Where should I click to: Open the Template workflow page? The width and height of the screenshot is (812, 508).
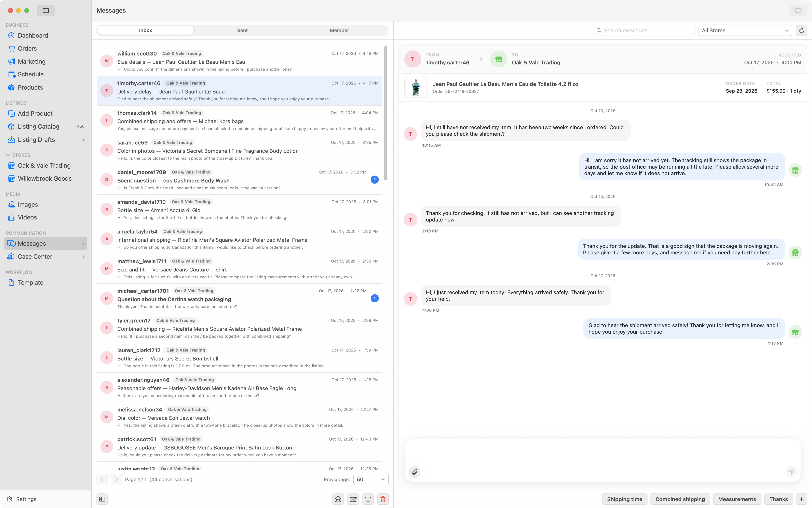coord(46,283)
